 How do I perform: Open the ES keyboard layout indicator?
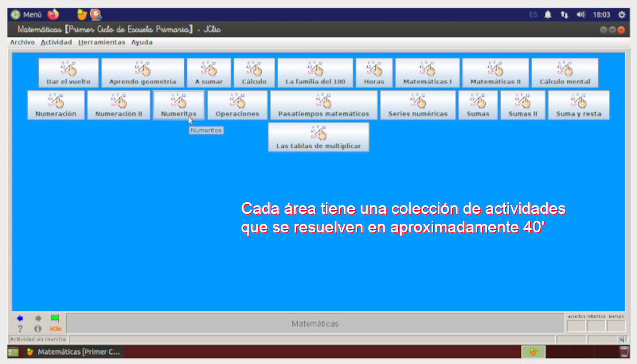click(533, 15)
